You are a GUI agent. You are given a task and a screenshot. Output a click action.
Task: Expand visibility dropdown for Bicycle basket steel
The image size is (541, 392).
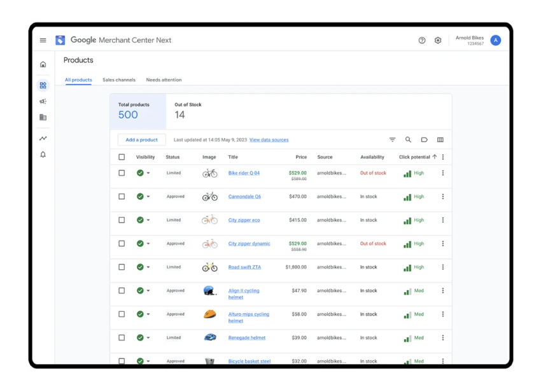point(148,361)
